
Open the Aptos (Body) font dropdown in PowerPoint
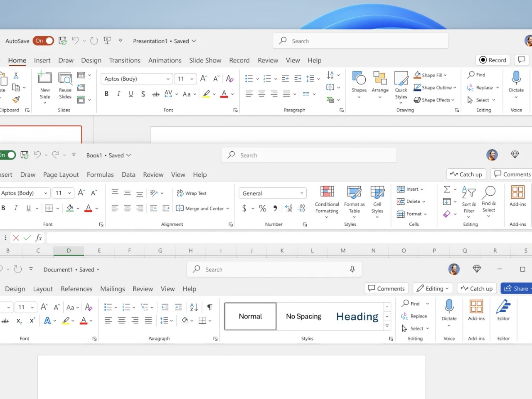pos(167,79)
